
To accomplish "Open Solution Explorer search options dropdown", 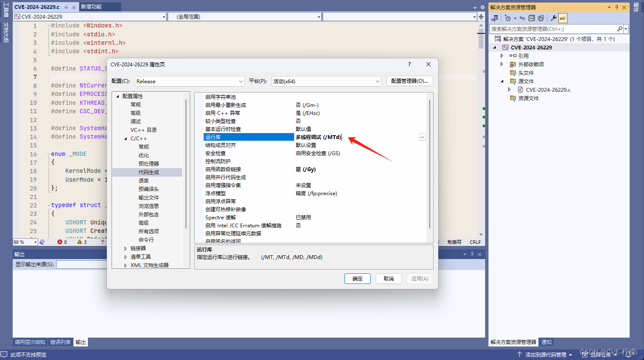I will [626, 29].
